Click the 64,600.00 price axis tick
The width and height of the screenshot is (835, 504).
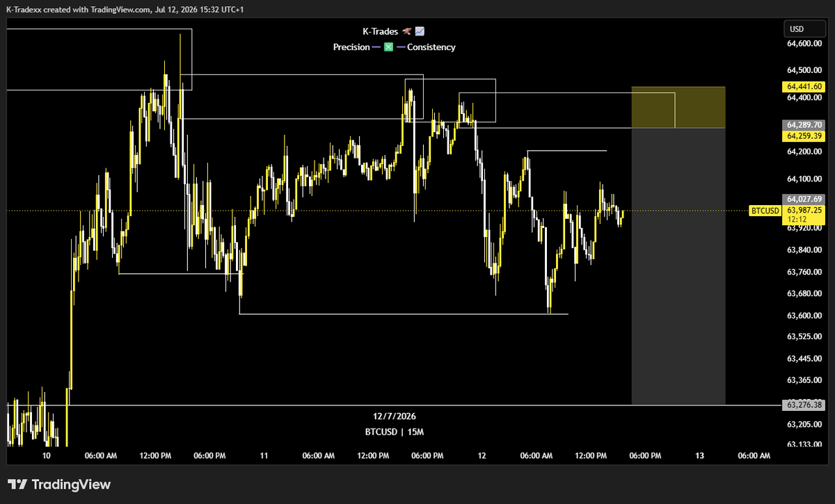pyautogui.click(x=804, y=43)
